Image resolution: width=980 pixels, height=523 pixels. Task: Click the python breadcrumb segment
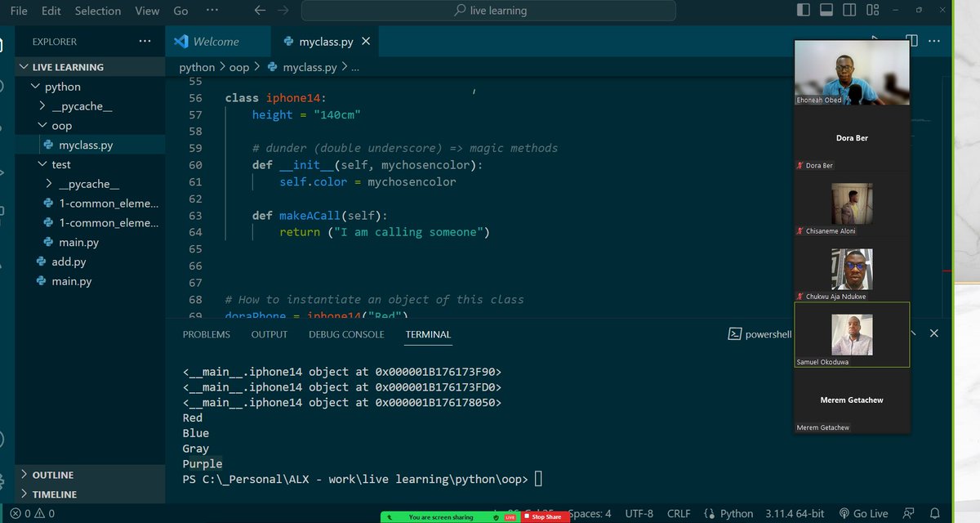tap(197, 67)
